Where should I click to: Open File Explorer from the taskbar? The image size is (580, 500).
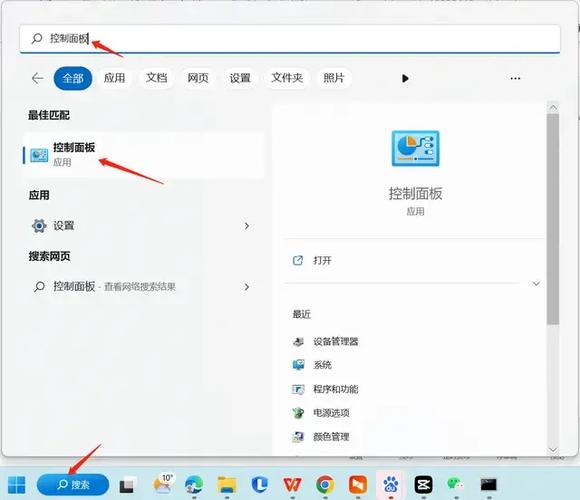(x=227, y=485)
